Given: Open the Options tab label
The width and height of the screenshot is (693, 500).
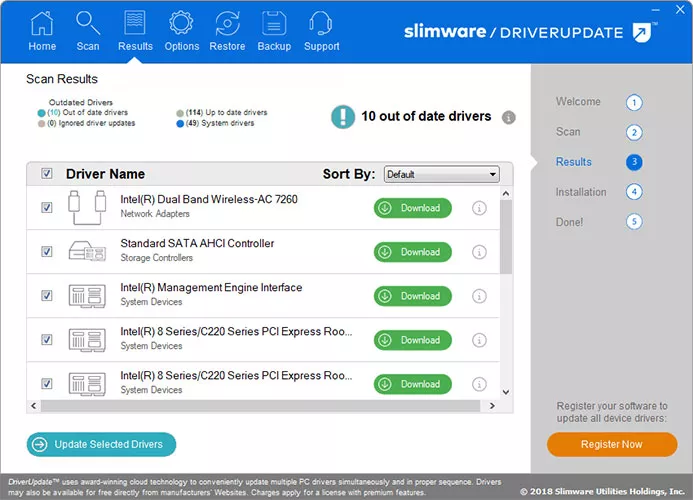Looking at the screenshot, I should coord(182,46).
